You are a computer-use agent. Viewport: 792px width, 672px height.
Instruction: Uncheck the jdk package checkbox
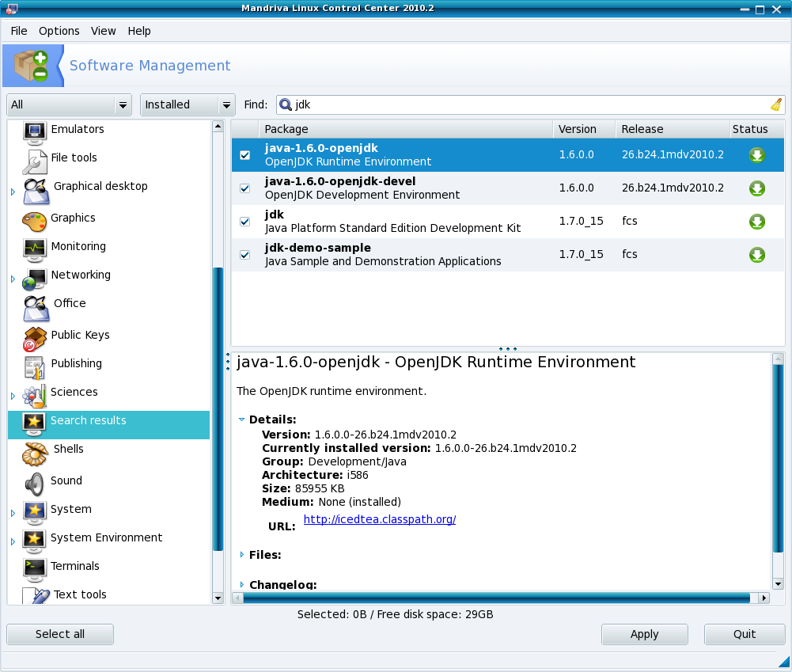pyautogui.click(x=244, y=222)
